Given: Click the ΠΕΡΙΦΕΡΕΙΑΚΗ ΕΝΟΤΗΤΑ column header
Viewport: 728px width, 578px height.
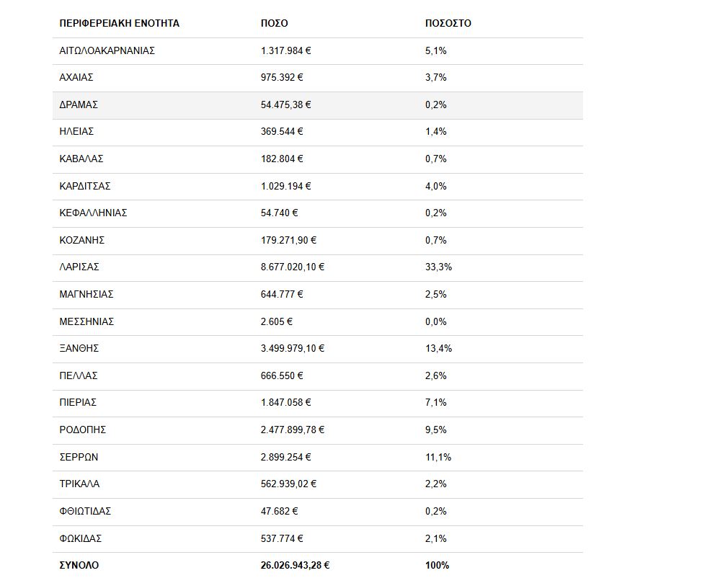Looking at the screenshot, I should coord(119,23).
